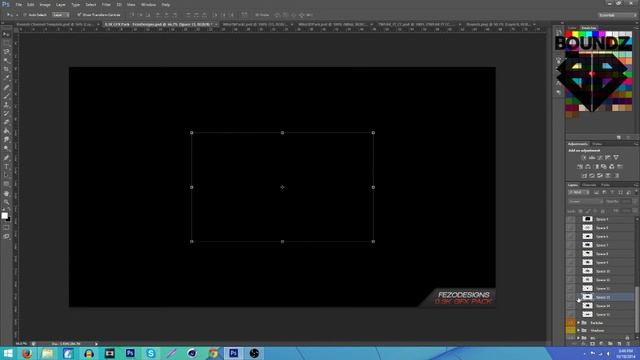Show the Space 8 layer
Viewport: 640px width, 360px height.
[571, 254]
